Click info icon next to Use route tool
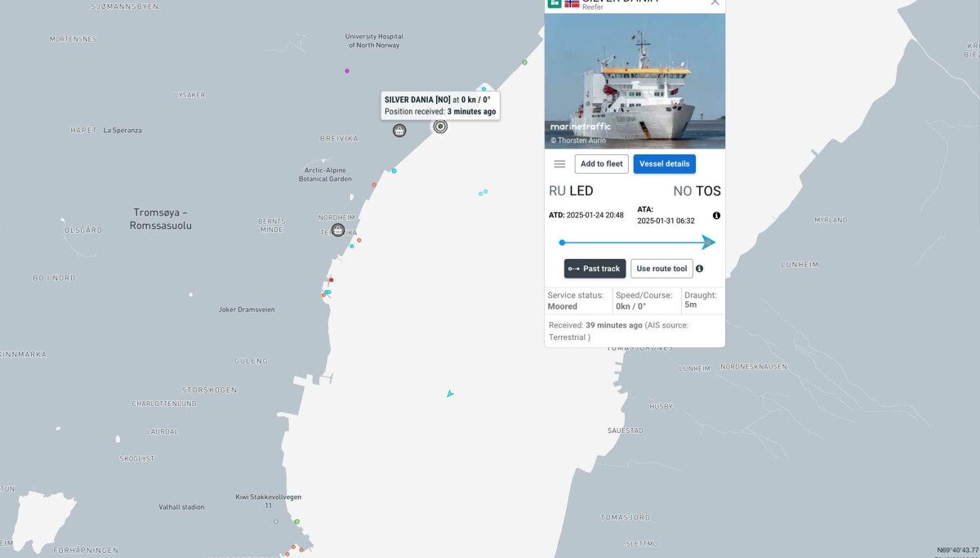Screen dimensions: 980x558 pyautogui.click(x=700, y=269)
